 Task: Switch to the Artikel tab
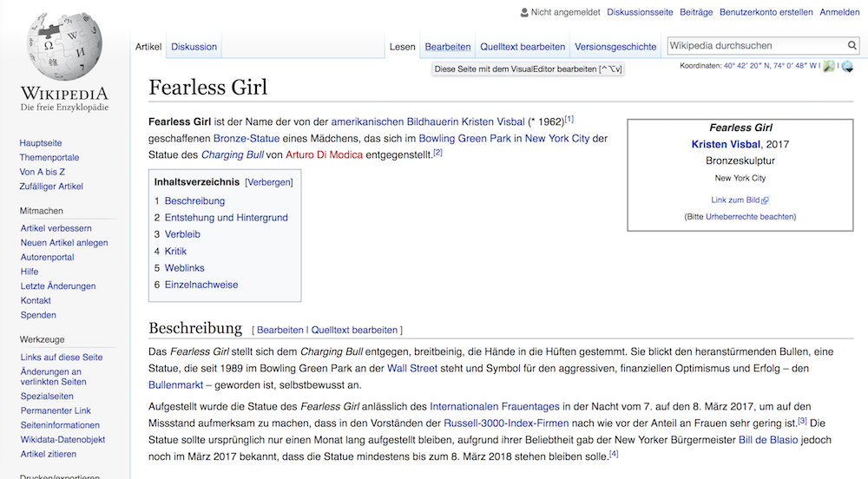pyautogui.click(x=148, y=47)
